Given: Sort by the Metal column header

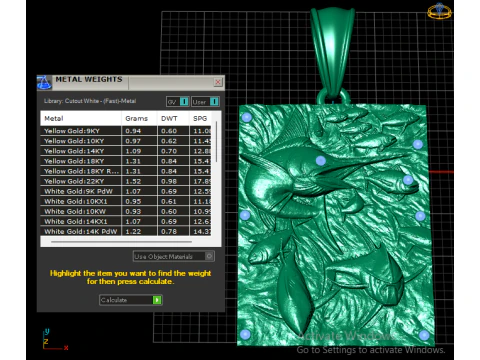Looking at the screenshot, I should point(81,118).
